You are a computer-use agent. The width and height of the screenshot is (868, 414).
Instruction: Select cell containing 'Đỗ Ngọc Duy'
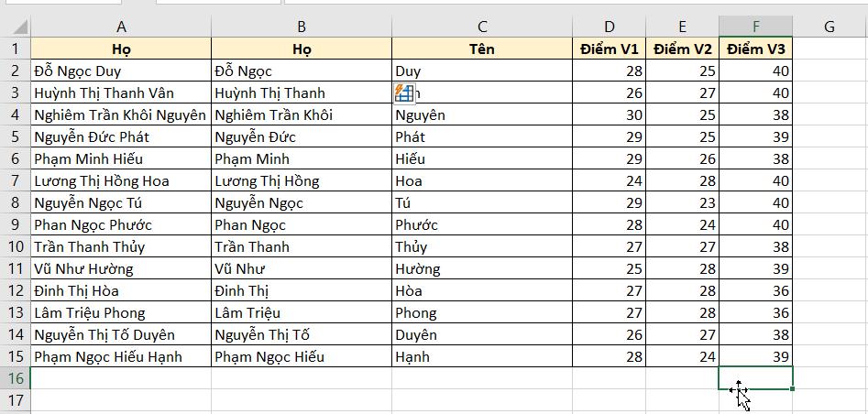(121, 71)
